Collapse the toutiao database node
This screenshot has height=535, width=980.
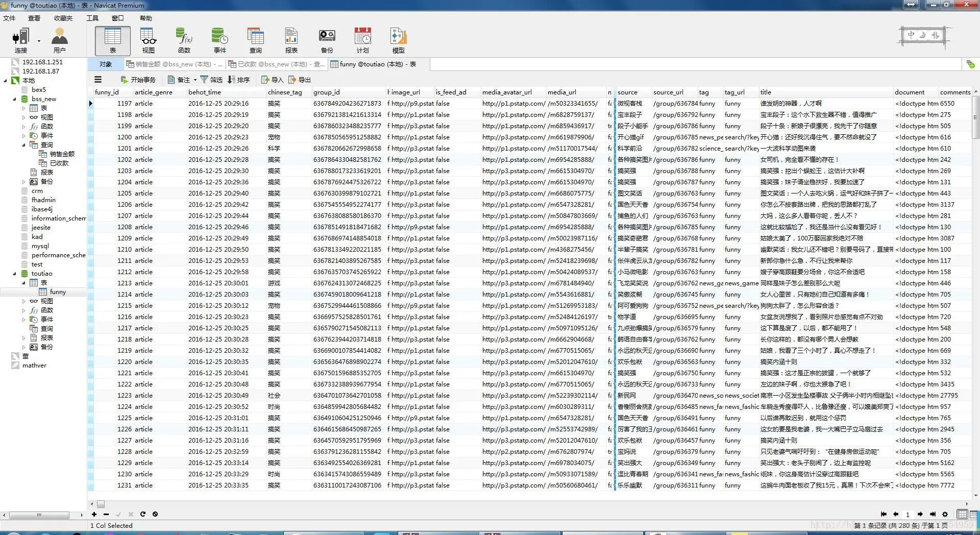click(14, 274)
